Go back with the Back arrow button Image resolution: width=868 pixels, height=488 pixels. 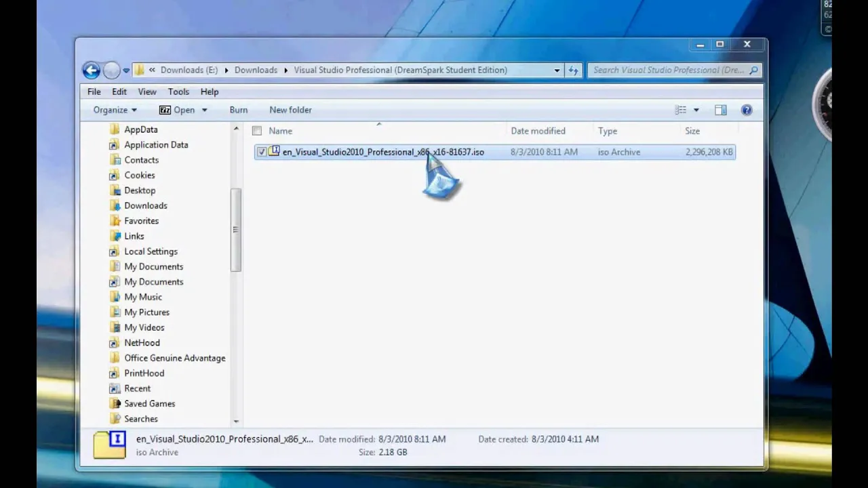coord(91,70)
